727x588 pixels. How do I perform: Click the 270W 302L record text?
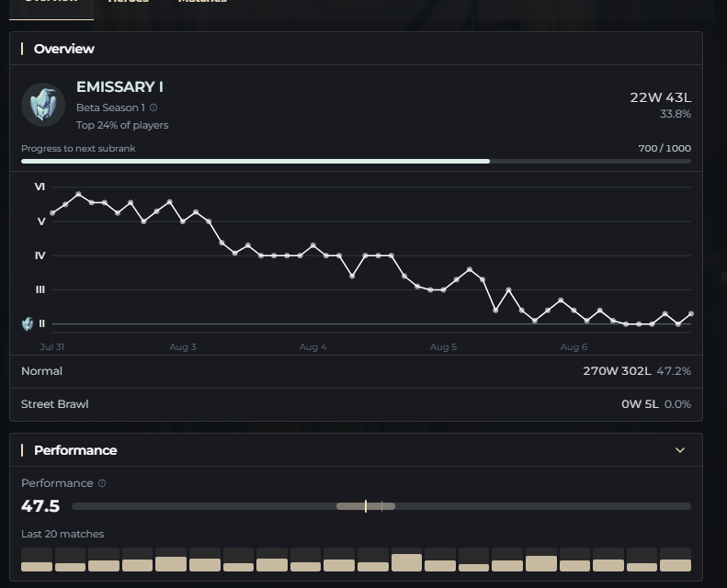[x=617, y=371]
